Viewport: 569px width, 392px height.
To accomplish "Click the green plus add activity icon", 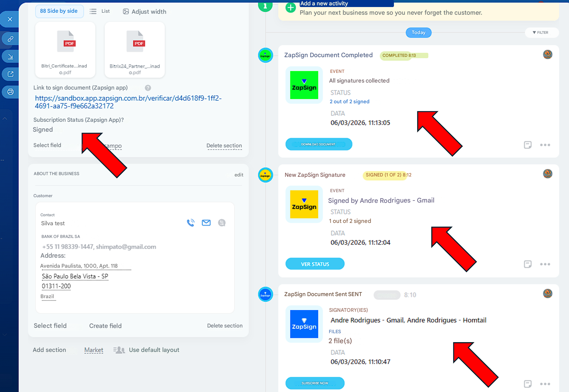I will click(x=290, y=8).
